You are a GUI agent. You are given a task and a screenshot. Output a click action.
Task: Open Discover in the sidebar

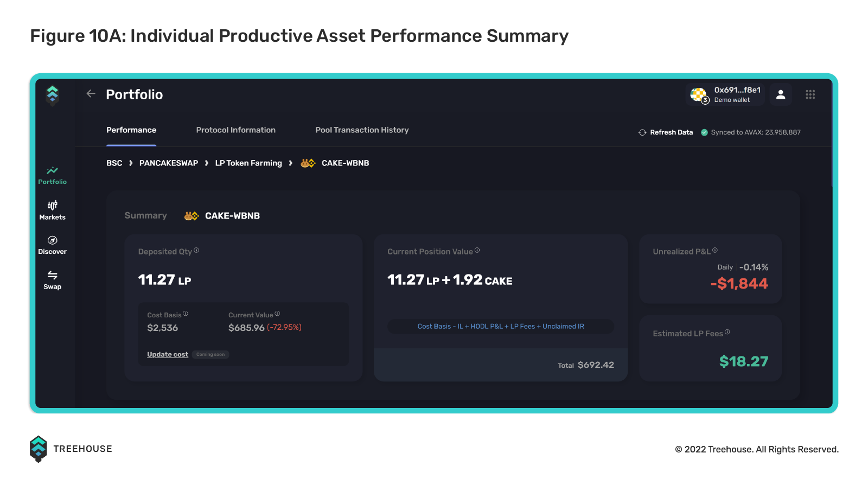click(53, 245)
